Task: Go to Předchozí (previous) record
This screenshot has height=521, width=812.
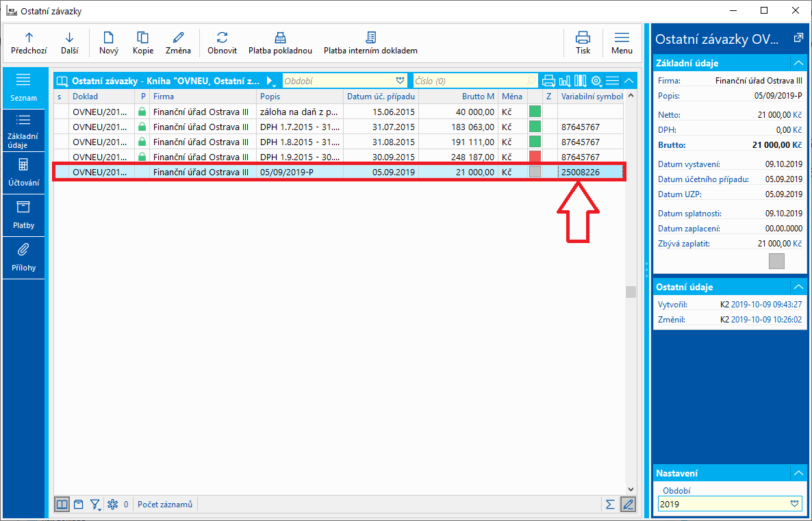Action: pos(29,43)
